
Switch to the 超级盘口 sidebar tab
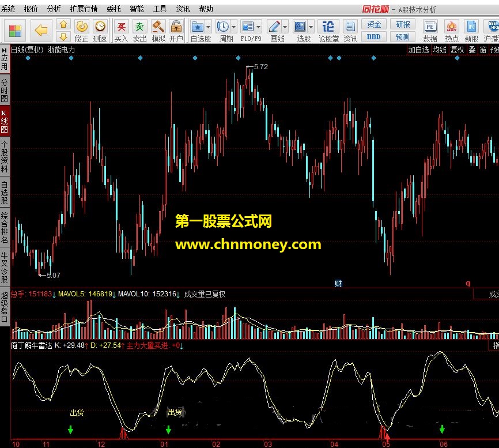(5, 306)
